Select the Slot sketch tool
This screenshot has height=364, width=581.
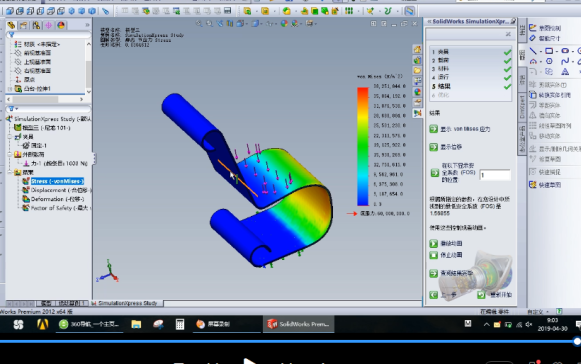point(565,51)
